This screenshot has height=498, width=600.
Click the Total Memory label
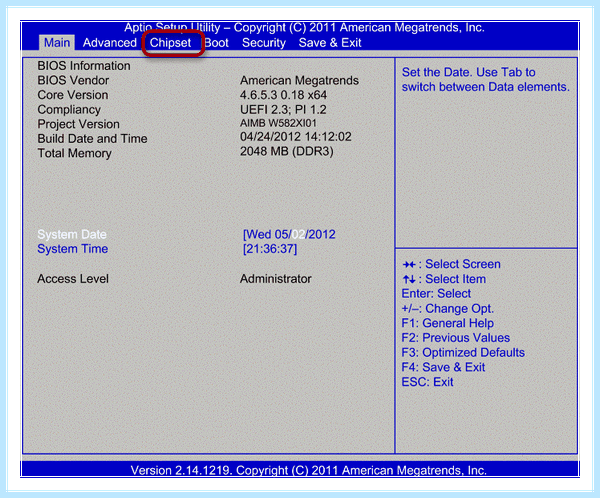coord(75,153)
